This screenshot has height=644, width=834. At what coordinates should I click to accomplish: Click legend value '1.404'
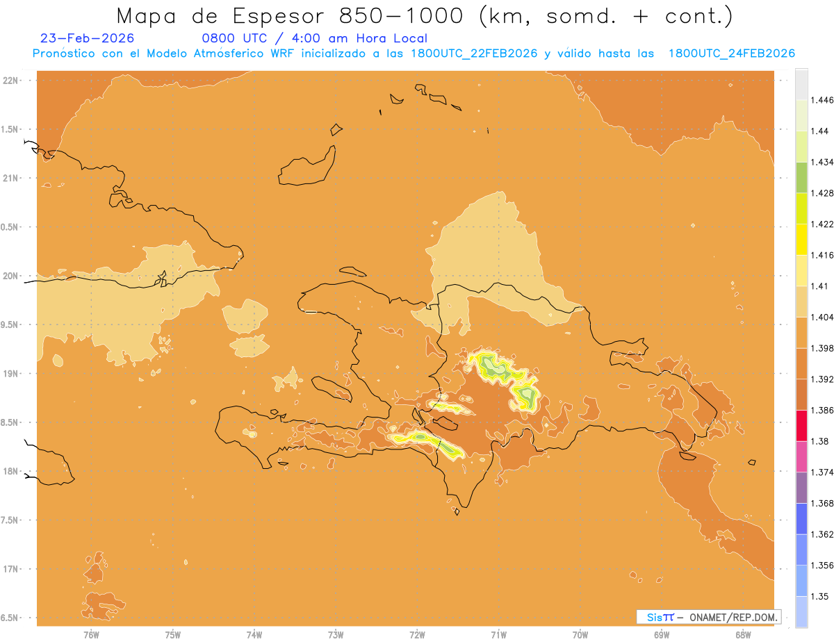coord(821,317)
